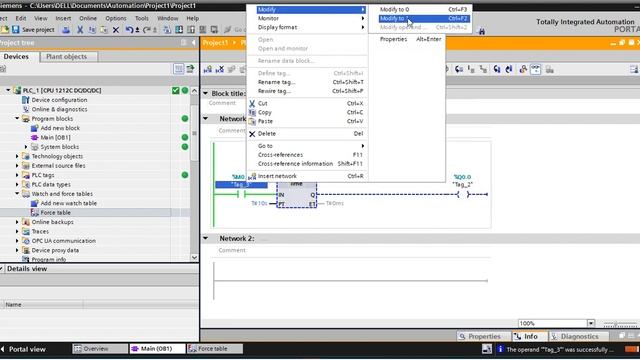Choose Modify to 1 in submenu
This screenshot has width=640, height=360.
(424, 18)
